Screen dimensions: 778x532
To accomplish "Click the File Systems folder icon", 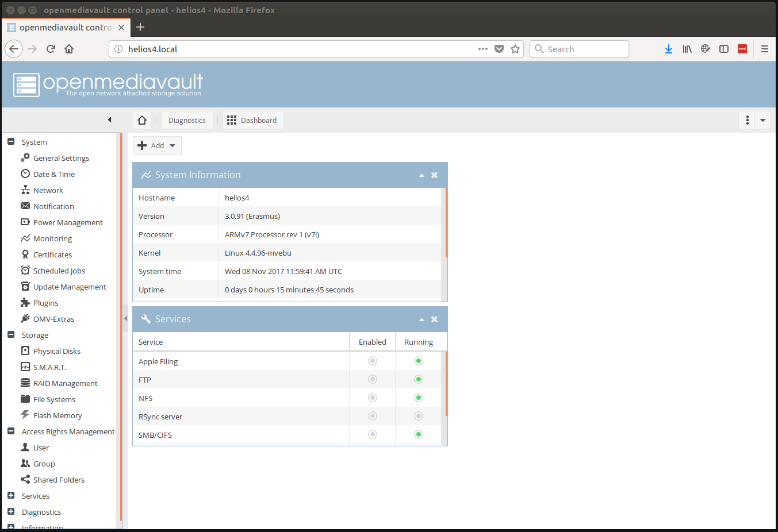I will 25,399.
